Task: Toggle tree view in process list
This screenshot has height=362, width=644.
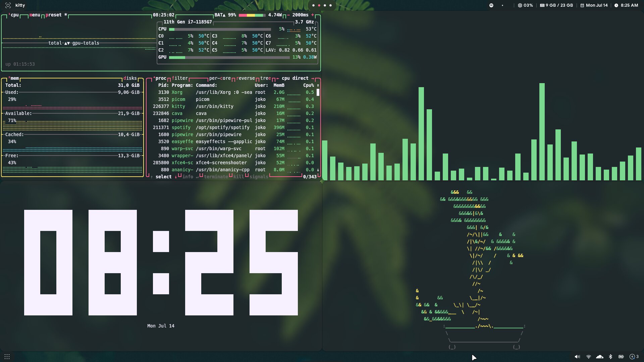Action: click(x=265, y=78)
